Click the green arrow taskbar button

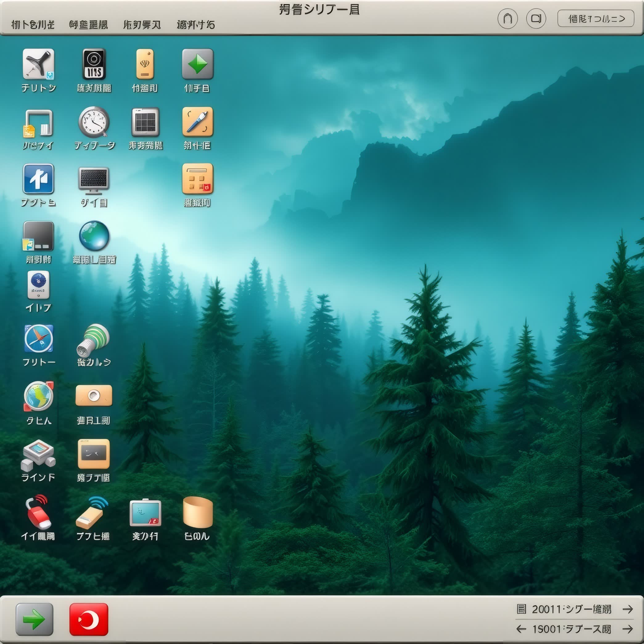[34, 619]
